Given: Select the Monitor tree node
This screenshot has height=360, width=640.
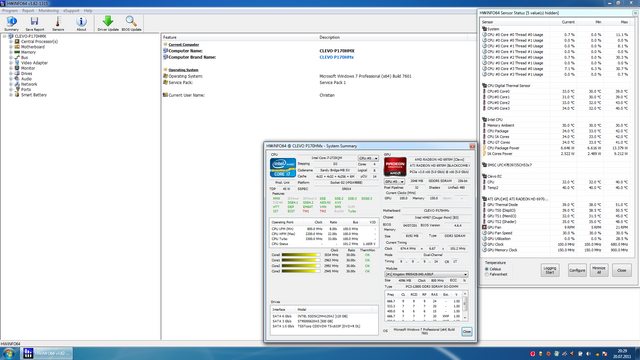Looking at the screenshot, I should (x=28, y=68).
